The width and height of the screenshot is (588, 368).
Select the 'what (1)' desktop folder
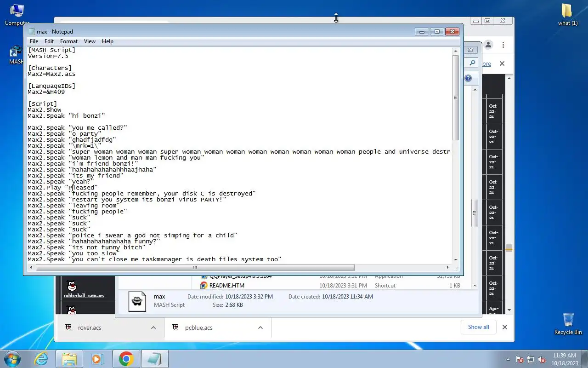(568, 14)
